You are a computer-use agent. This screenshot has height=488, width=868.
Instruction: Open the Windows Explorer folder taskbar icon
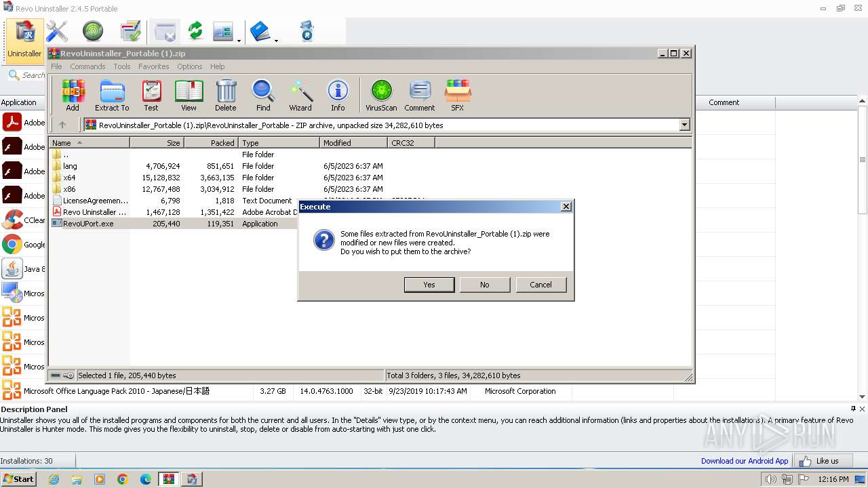point(77,479)
